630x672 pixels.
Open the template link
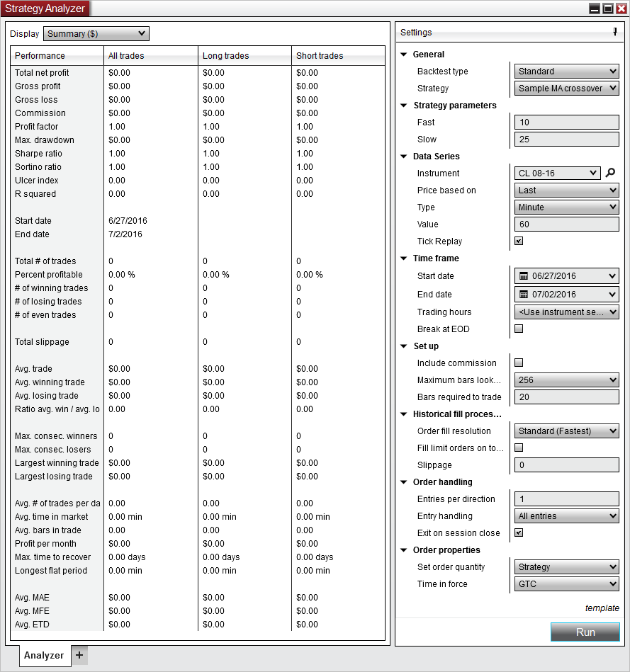point(602,608)
